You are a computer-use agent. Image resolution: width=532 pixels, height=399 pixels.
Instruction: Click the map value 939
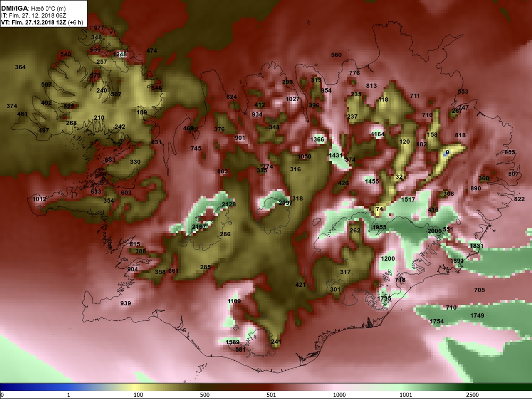pyautogui.click(x=126, y=303)
